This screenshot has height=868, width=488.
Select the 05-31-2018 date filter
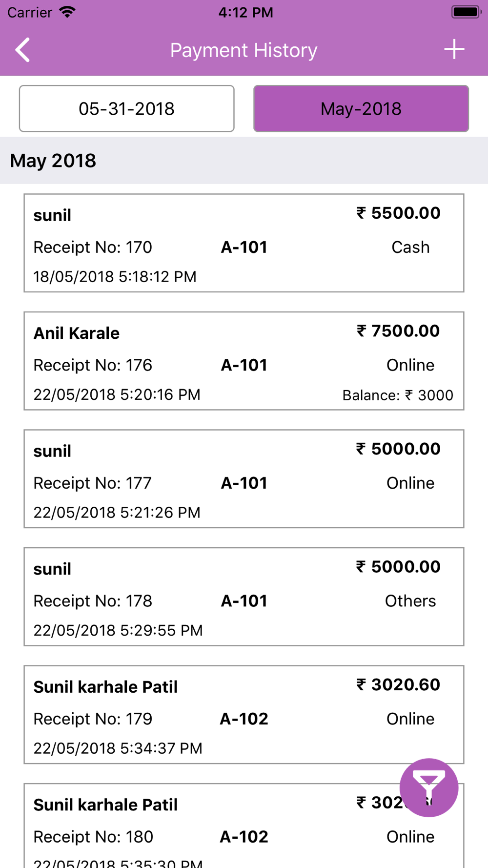pyautogui.click(x=127, y=108)
